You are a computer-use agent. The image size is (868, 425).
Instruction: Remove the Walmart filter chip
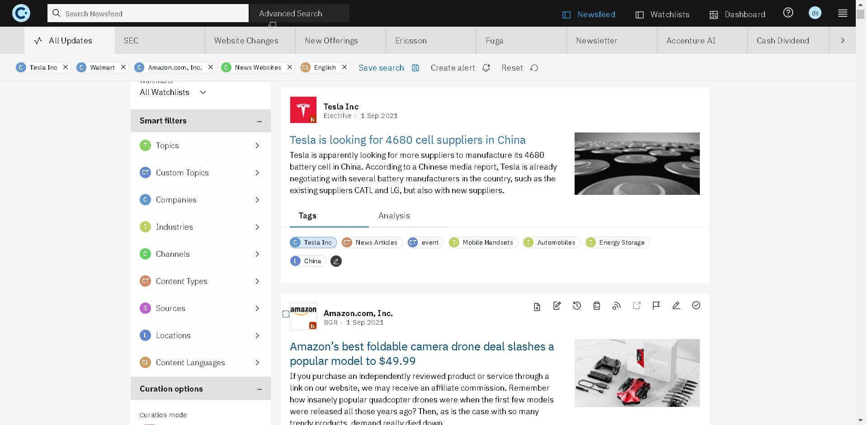point(123,67)
